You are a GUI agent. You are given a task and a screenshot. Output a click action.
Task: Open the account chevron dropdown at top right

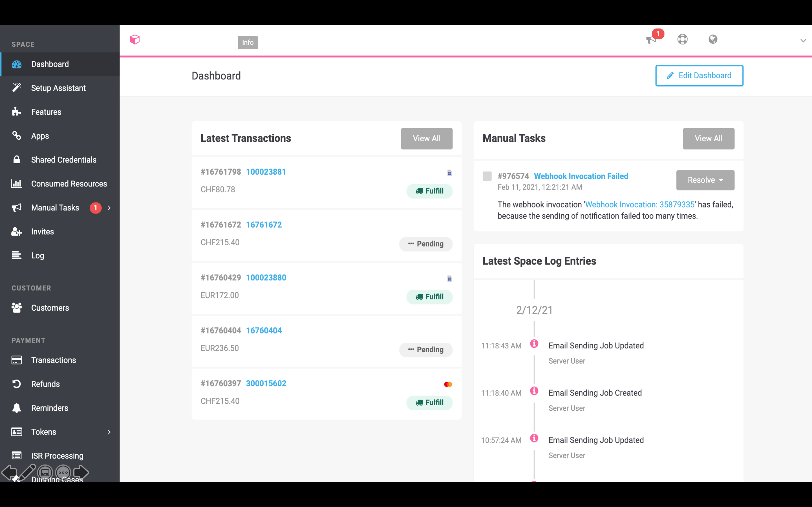[803, 41]
